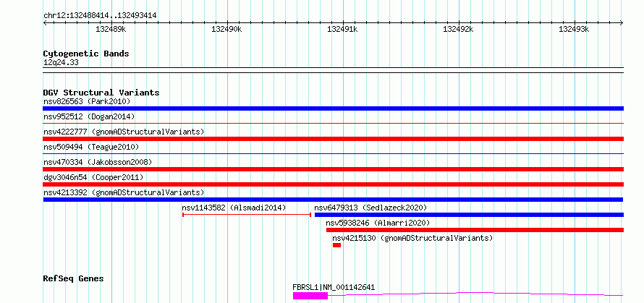Open the FBRSL1|NM_001142641 gene label
The image size is (644, 303).
[x=334, y=287]
